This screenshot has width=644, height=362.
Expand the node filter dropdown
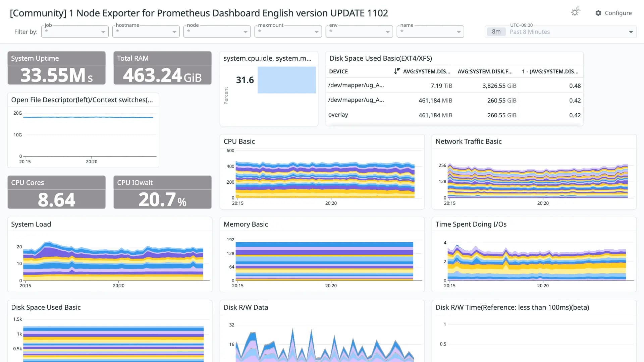217,32
